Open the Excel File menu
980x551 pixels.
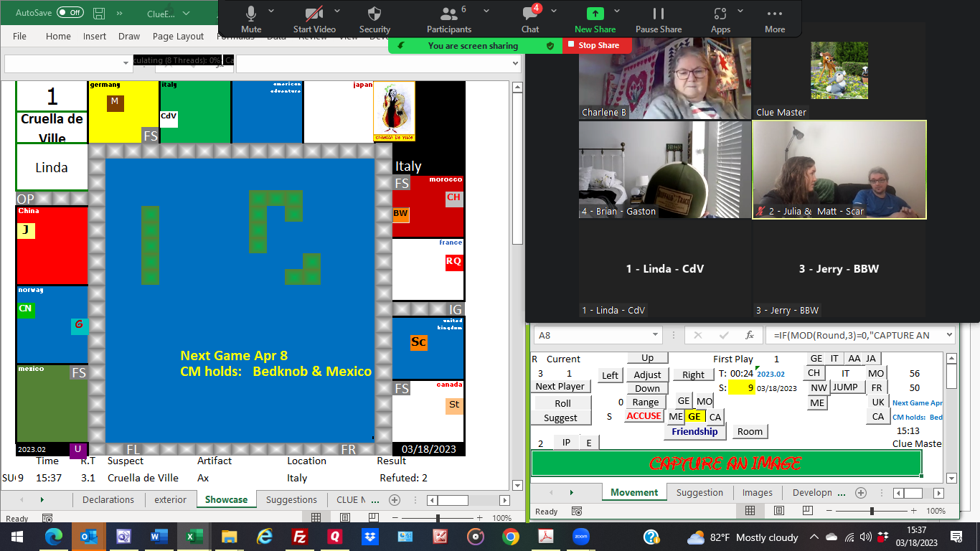tap(19, 37)
